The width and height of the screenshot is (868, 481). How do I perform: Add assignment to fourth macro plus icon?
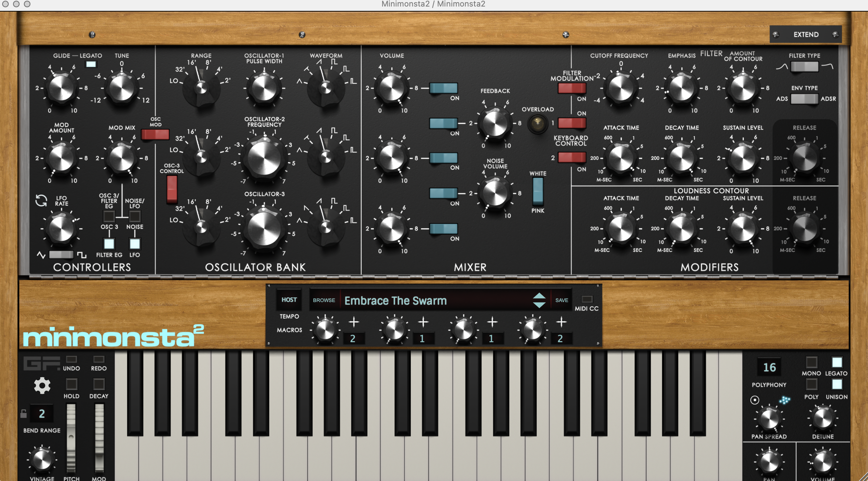561,322
